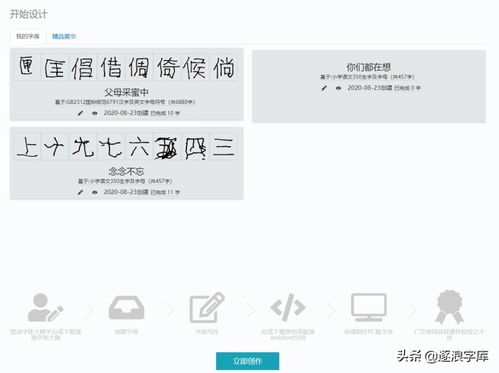Click the monitor screen step icon
Image resolution: width=499 pixels, height=373 pixels.
coord(369,307)
